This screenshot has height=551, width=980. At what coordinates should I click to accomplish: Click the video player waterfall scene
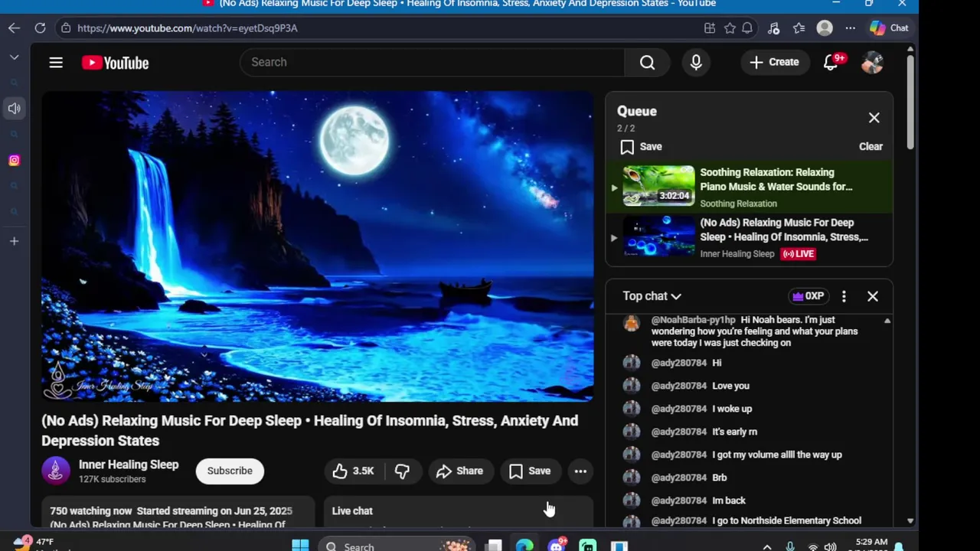coord(317,246)
